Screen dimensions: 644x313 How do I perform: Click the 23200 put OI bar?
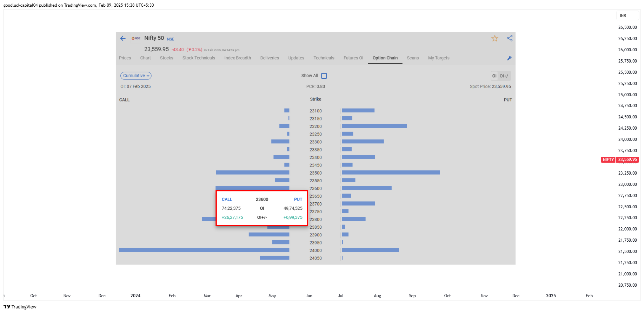[374, 126]
